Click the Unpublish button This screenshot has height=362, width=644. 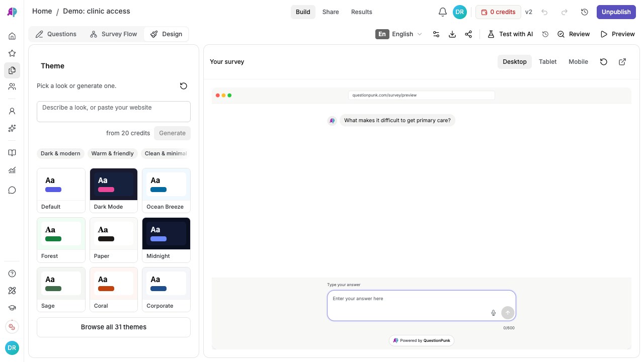click(x=616, y=12)
